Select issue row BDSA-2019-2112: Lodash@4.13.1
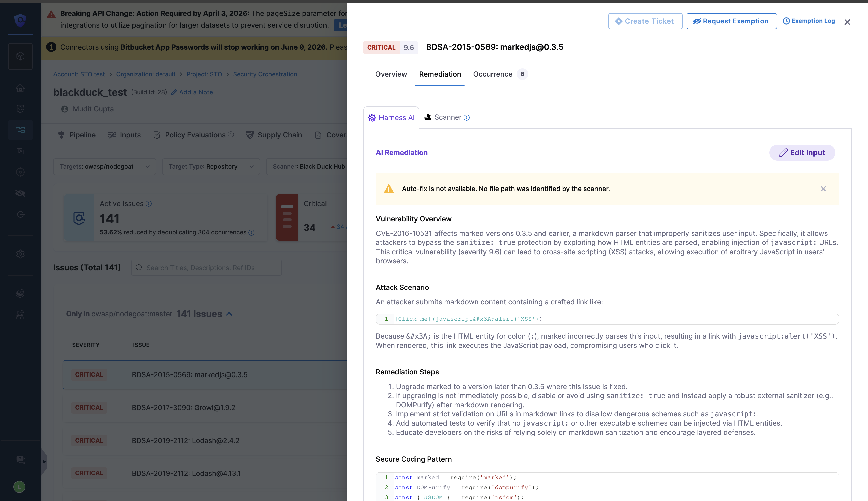 pyautogui.click(x=205, y=473)
